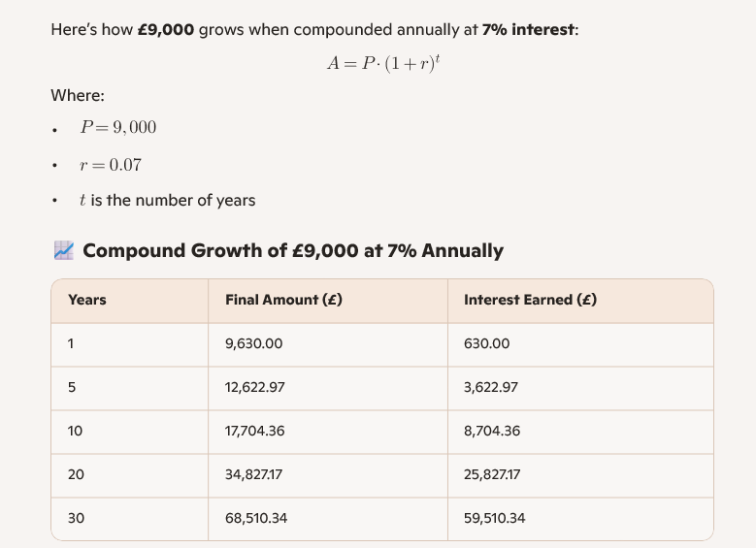Click the 9,630.00 final amount cell
The height and width of the screenshot is (548, 756).
click(254, 344)
